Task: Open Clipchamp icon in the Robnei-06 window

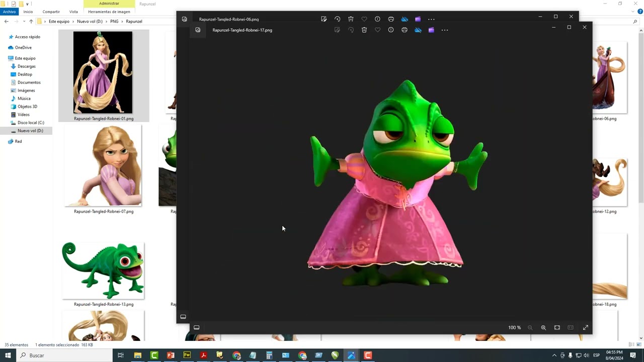Action: (x=418, y=19)
